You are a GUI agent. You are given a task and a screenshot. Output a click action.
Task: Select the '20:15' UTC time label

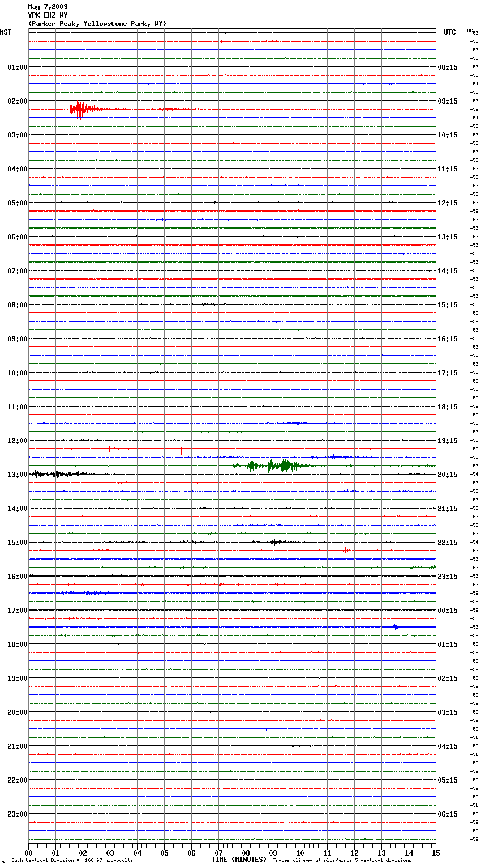coord(448,474)
